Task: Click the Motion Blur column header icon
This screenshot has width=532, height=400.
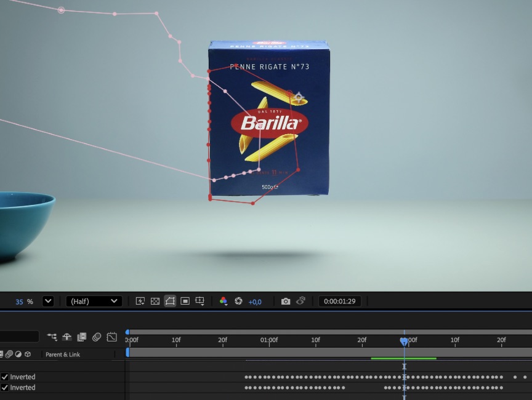Action: 9,354
